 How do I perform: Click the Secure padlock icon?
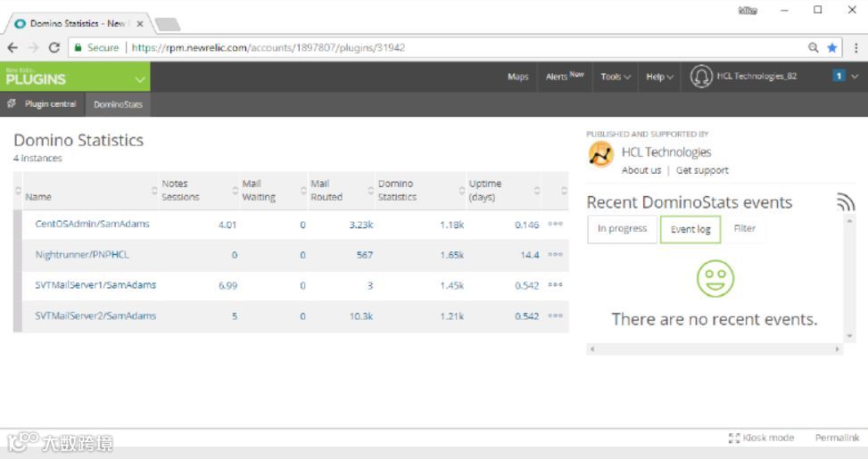coord(78,47)
